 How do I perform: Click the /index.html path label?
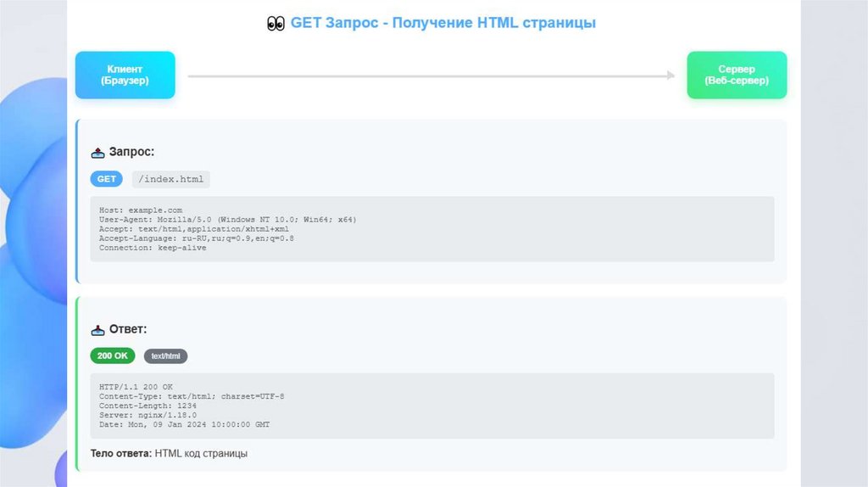coord(170,179)
